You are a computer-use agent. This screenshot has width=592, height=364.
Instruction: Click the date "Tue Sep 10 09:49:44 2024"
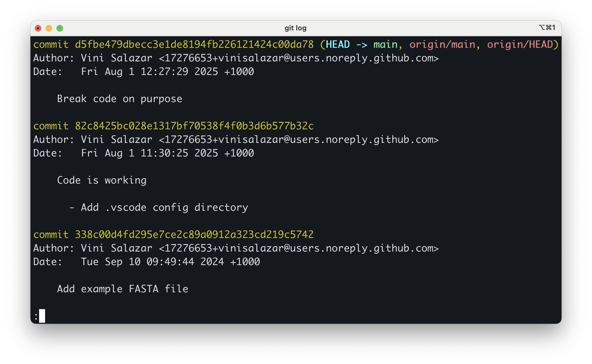point(170,262)
